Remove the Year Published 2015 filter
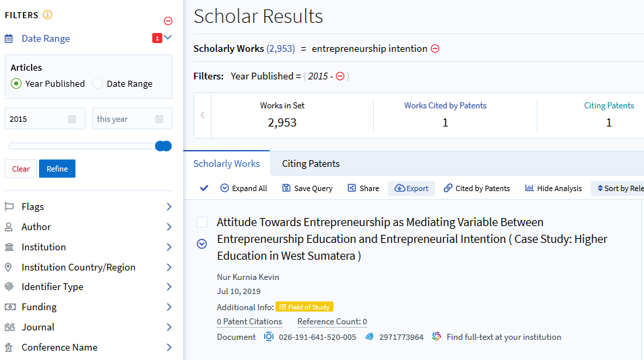This screenshot has width=644, height=360. (340, 76)
